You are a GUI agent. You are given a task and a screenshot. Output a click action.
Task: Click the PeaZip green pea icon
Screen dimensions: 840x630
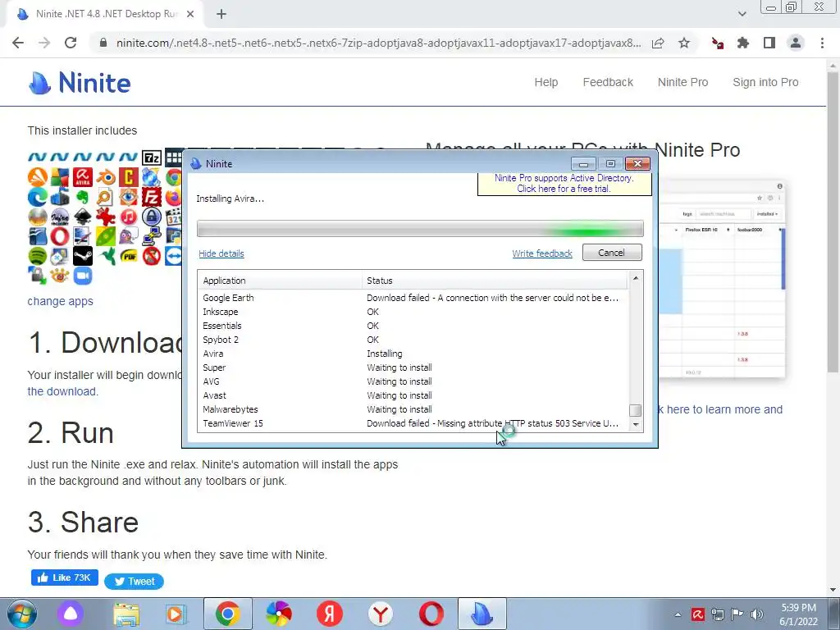point(106,236)
